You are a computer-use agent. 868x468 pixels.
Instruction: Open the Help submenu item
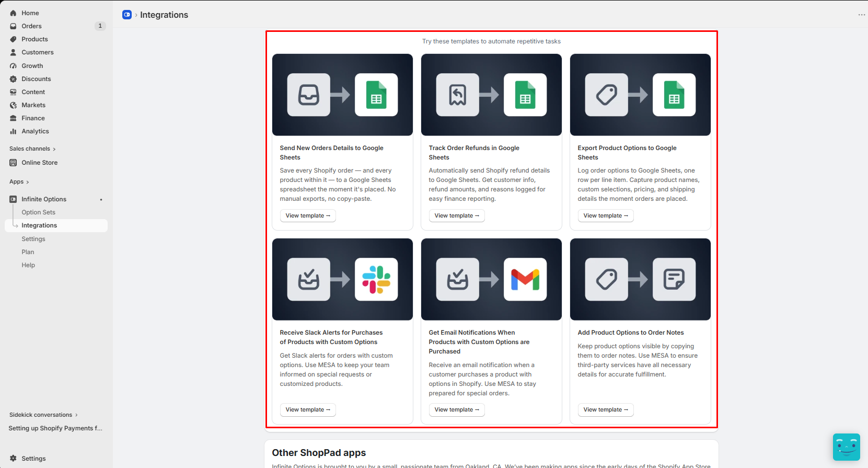tap(28, 265)
